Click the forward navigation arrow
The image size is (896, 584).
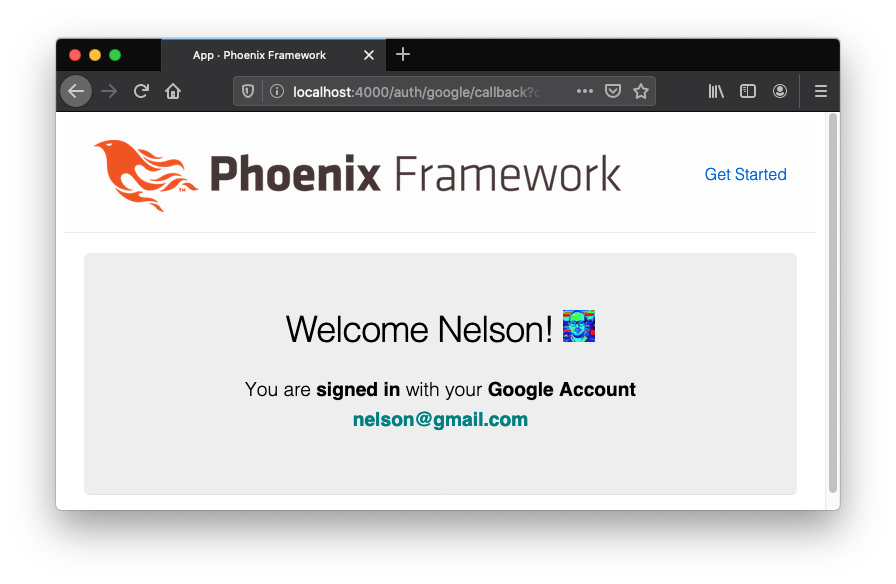109,91
